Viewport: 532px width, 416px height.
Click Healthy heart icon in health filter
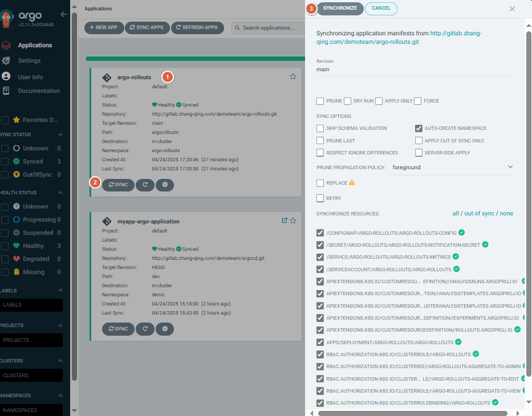17,246
